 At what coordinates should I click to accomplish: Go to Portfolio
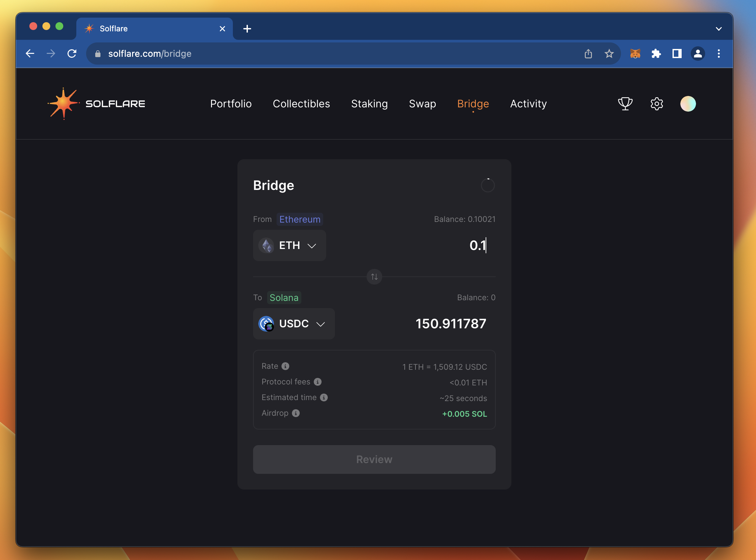[231, 104]
